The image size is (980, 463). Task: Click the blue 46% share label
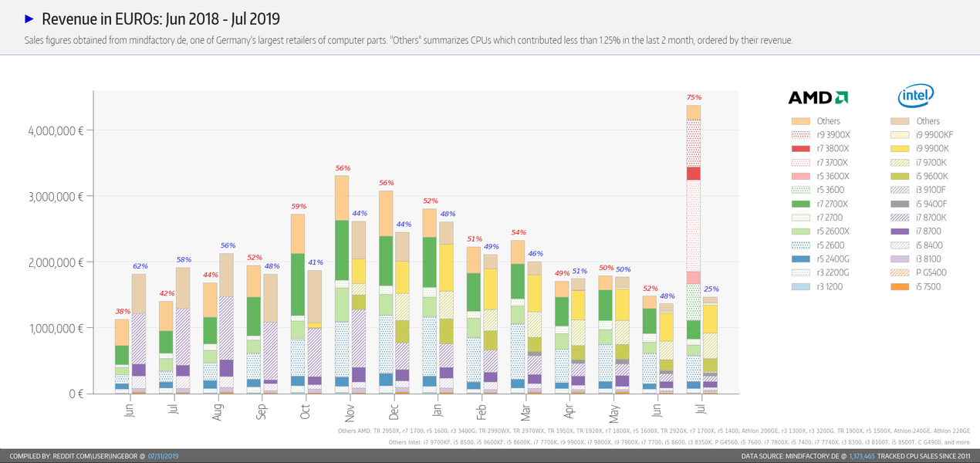click(x=536, y=253)
